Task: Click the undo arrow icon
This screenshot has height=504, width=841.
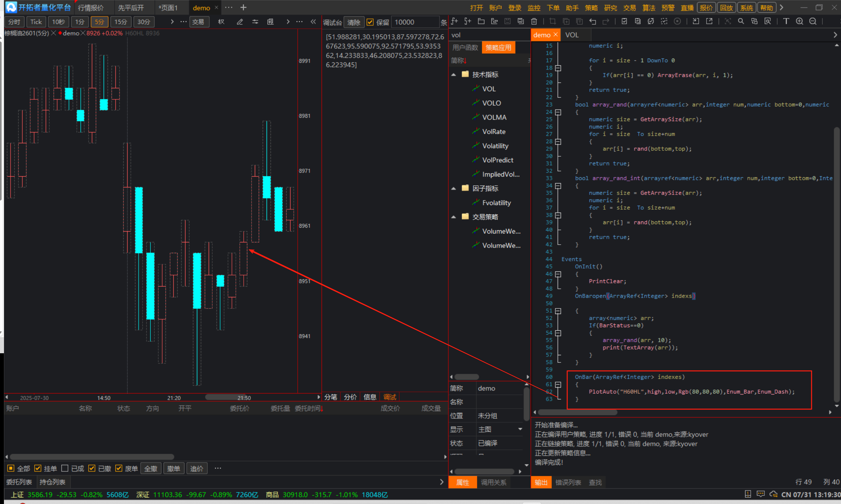Action: click(x=593, y=21)
